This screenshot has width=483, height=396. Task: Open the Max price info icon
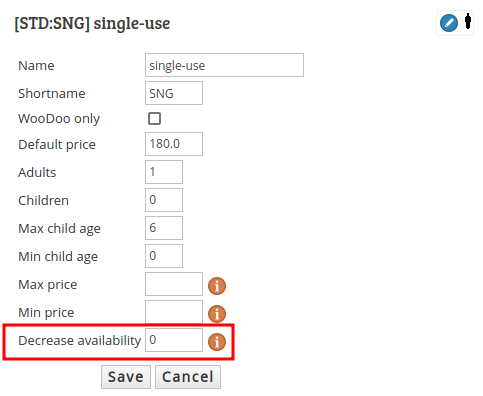[x=217, y=286]
